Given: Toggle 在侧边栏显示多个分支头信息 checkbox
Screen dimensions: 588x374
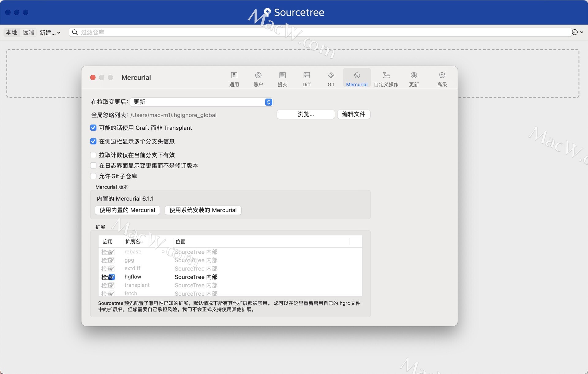Looking at the screenshot, I should pos(93,141).
